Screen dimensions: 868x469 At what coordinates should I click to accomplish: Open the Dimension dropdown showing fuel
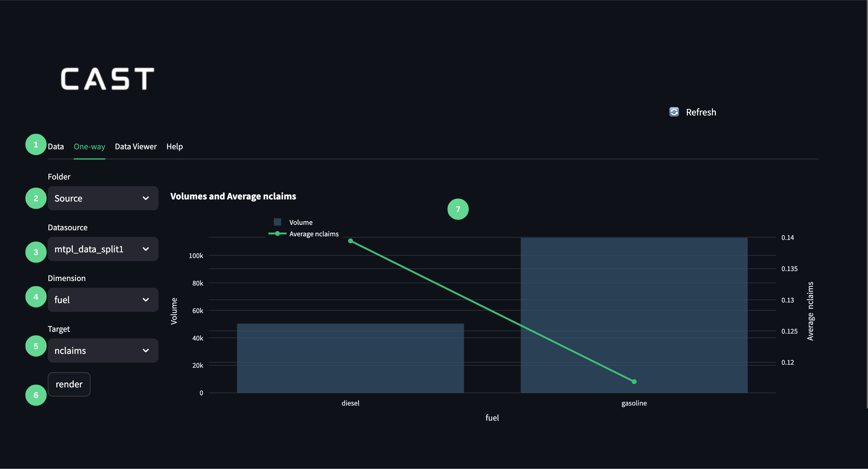pyautogui.click(x=103, y=300)
